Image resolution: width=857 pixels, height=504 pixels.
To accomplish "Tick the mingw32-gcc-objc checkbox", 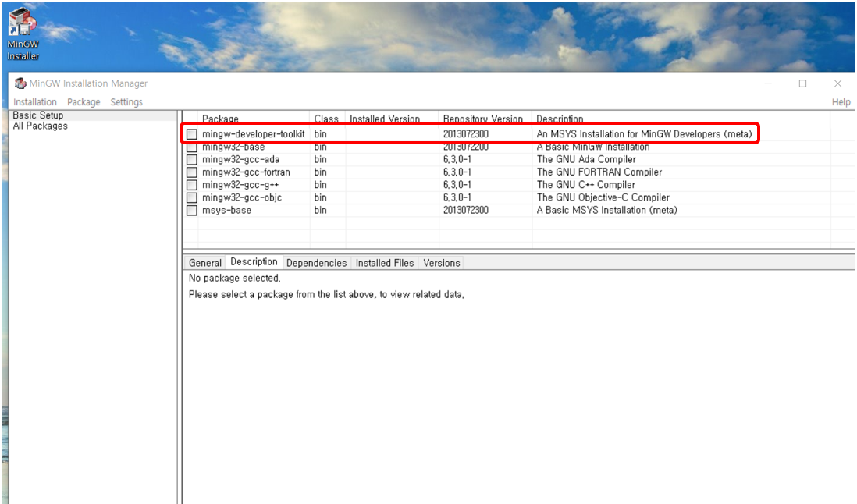I will [192, 197].
